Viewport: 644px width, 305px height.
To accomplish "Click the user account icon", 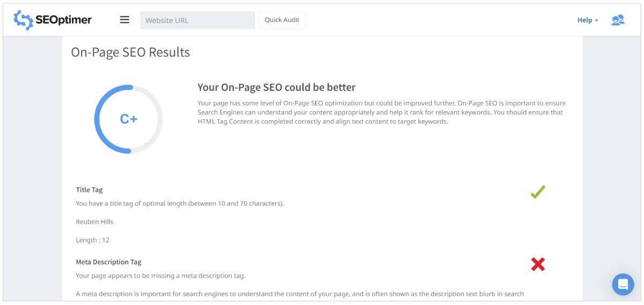I will click(x=618, y=20).
